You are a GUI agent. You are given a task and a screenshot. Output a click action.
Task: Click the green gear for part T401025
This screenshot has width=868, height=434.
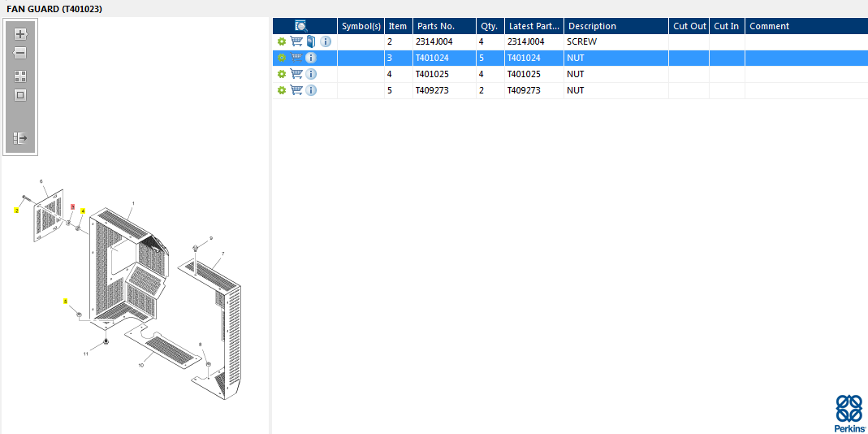click(282, 74)
